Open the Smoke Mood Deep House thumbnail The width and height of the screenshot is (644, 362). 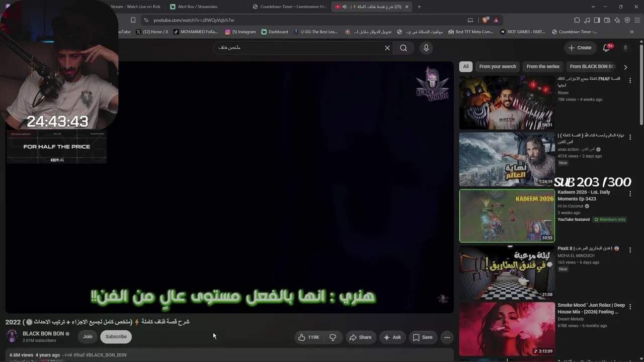coord(507,329)
